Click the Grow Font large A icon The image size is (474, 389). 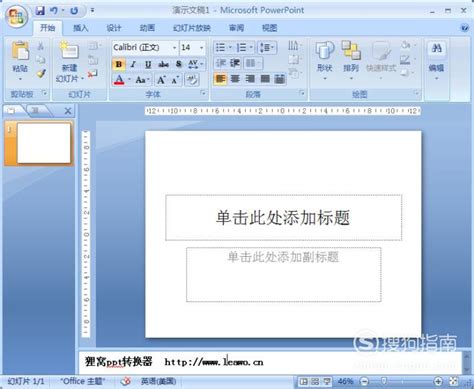(x=161, y=80)
